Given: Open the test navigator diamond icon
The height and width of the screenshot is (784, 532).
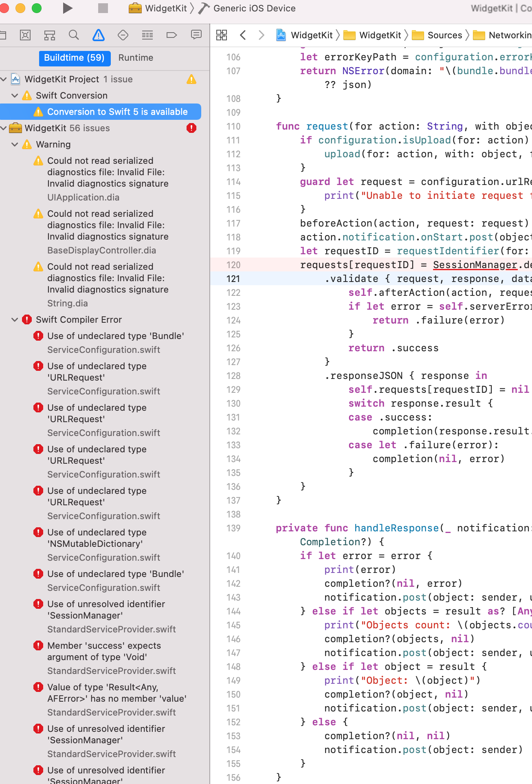Looking at the screenshot, I should coord(123,35).
